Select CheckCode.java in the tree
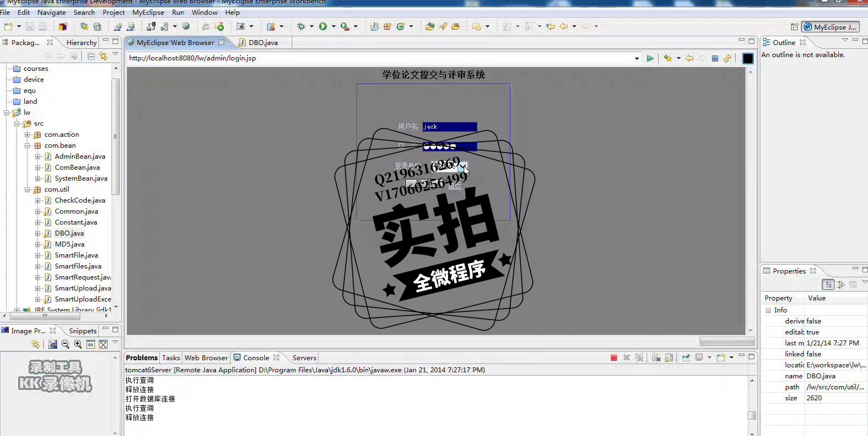 [80, 200]
